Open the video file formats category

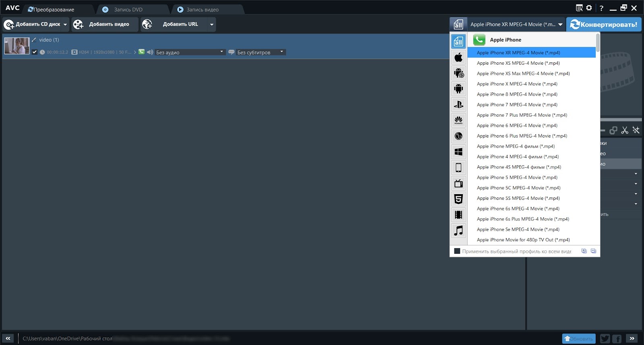click(458, 215)
